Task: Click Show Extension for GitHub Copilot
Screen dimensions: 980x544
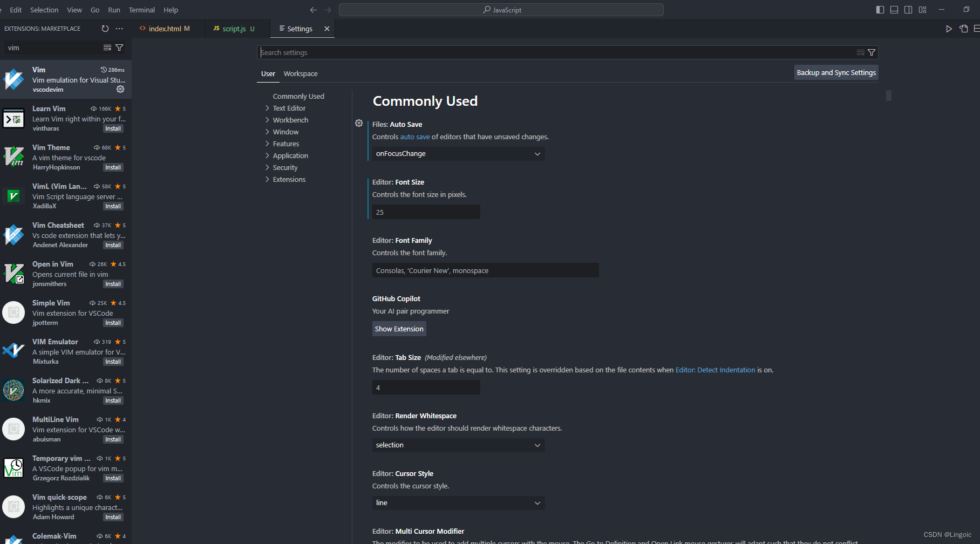Action: [x=399, y=329]
